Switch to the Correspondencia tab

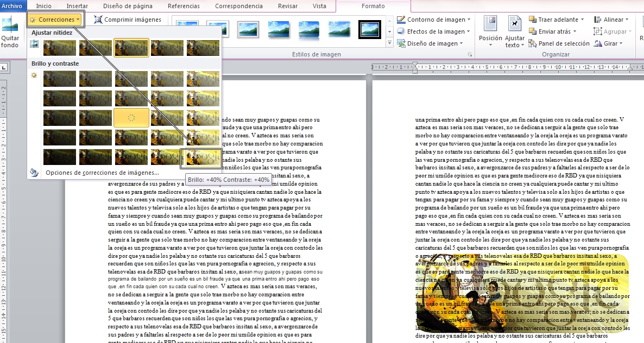pyautogui.click(x=239, y=6)
